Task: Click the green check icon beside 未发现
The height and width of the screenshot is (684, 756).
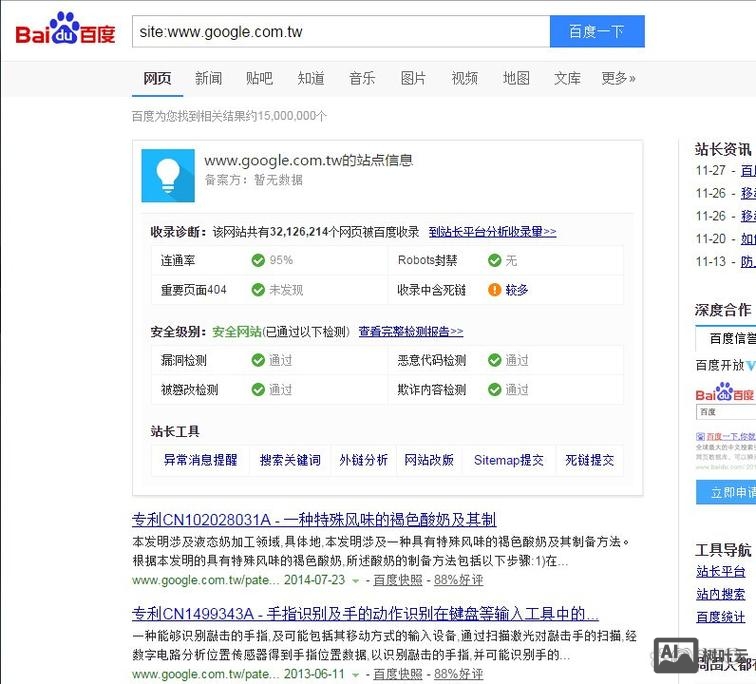Action: (x=258, y=290)
